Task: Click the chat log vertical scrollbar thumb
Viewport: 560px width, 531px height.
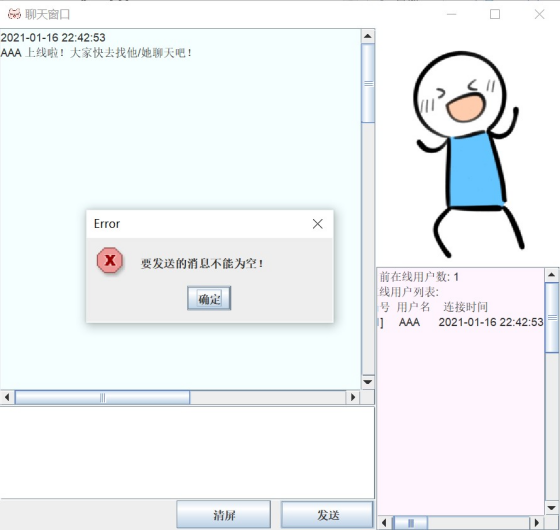Action: [368, 83]
